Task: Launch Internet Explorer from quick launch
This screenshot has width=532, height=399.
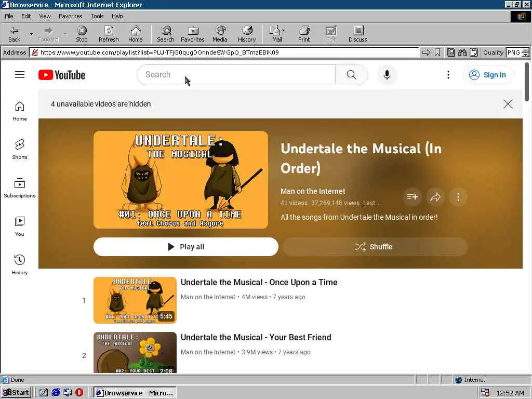Action: click(56, 393)
